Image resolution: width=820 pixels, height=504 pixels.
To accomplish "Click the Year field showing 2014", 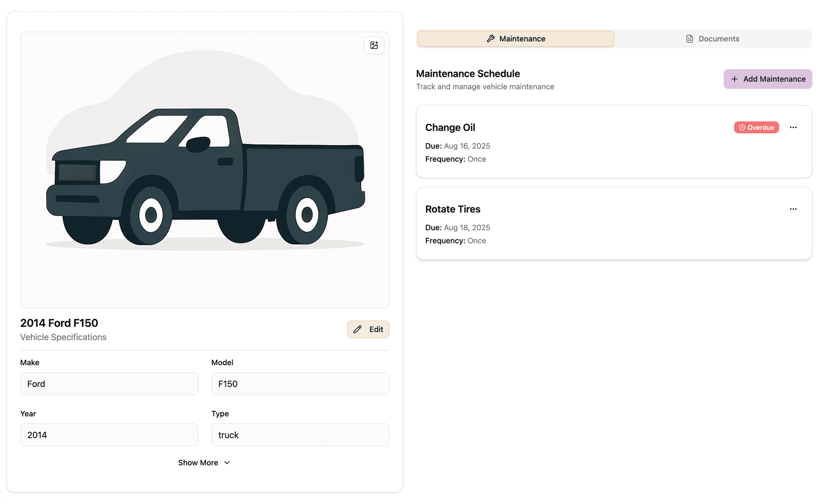I will [109, 435].
